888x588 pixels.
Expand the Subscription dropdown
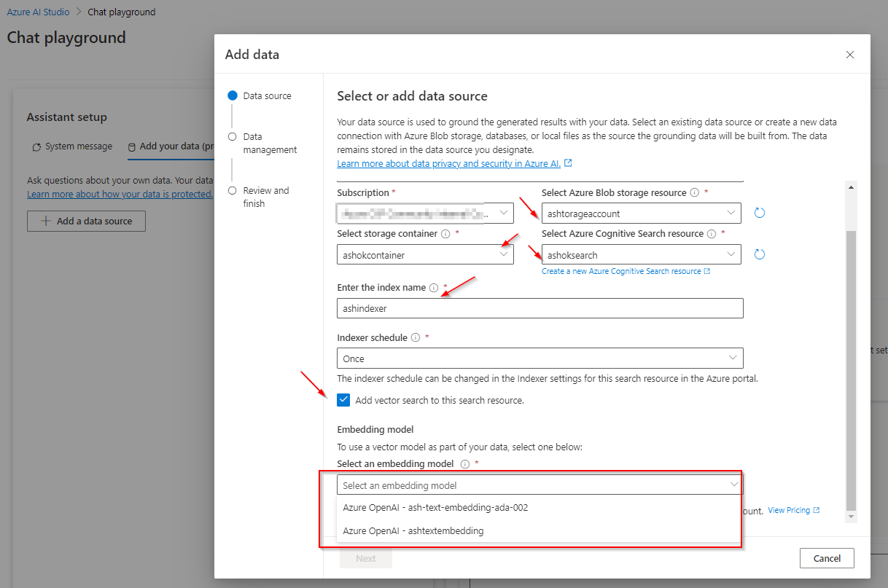coord(503,213)
